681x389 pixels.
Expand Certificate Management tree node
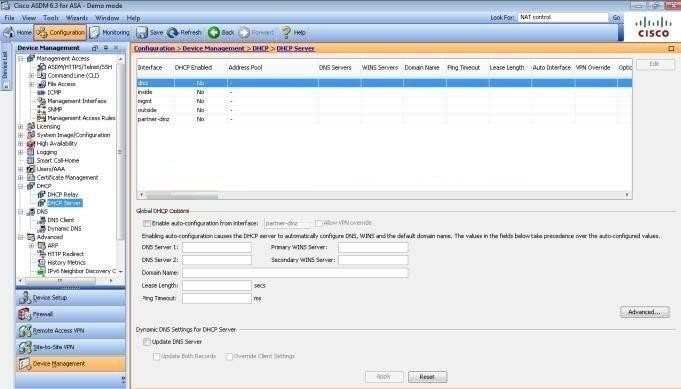tap(21, 178)
